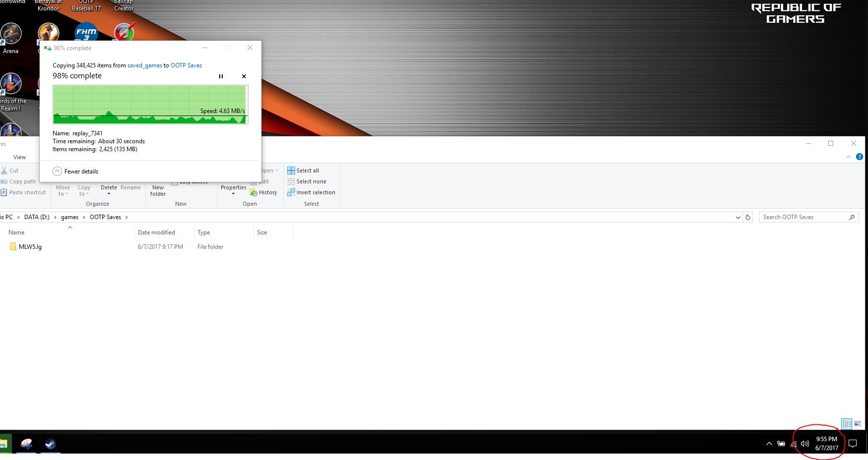The image size is (868, 460).
Task: Show hidden system tray icons
Action: click(x=769, y=444)
